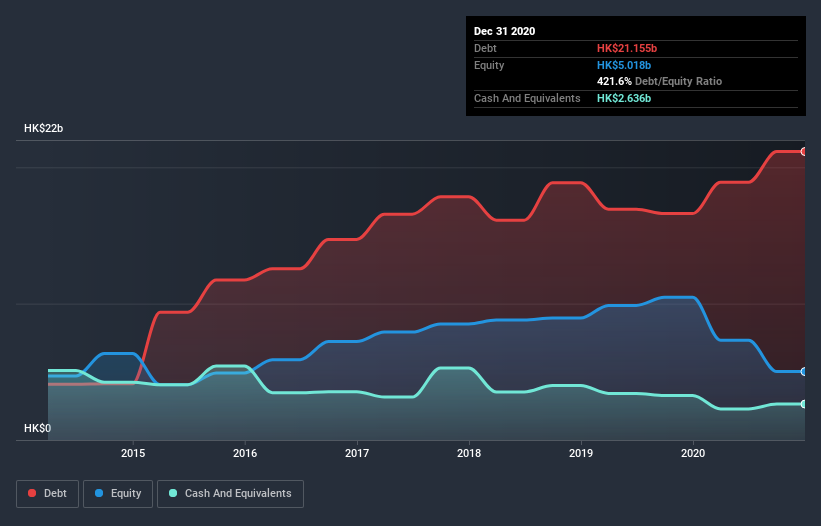The image size is (821, 526).
Task: Click the Equity label in tooltip
Action: 489,65
